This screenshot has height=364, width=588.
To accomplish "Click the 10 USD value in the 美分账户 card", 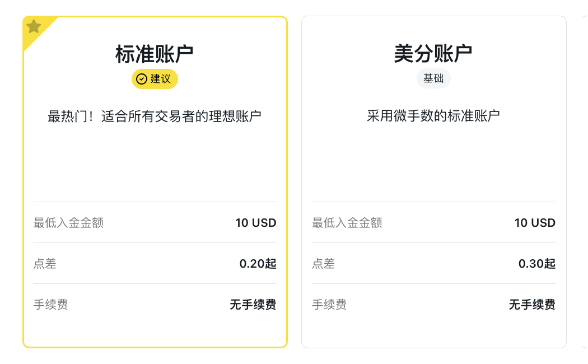I will pyautogui.click(x=535, y=223).
